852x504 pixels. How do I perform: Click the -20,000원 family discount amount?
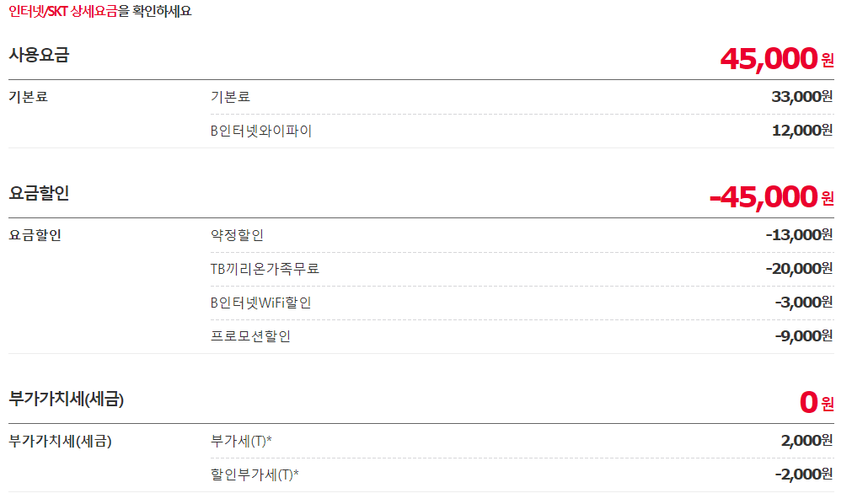(799, 268)
